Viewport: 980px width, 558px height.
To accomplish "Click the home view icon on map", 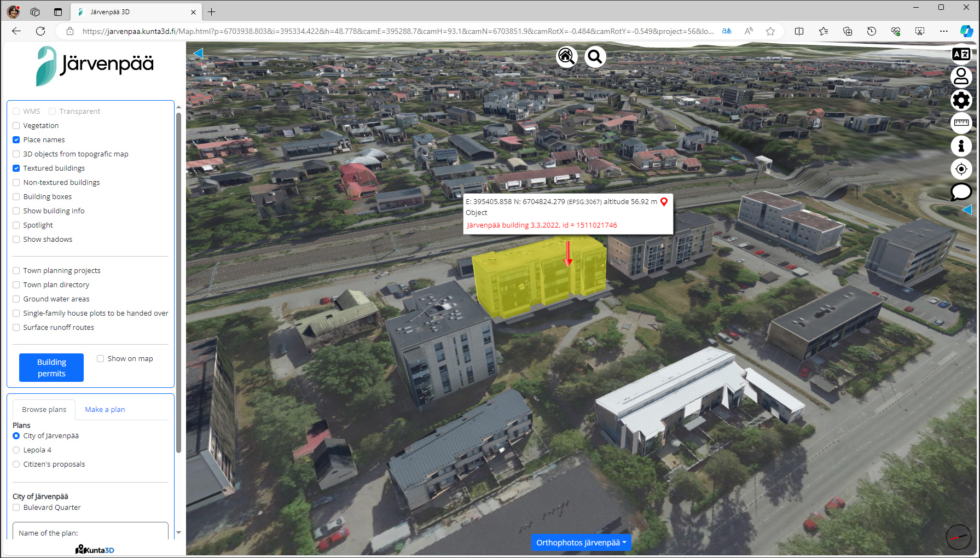I will [x=566, y=56].
